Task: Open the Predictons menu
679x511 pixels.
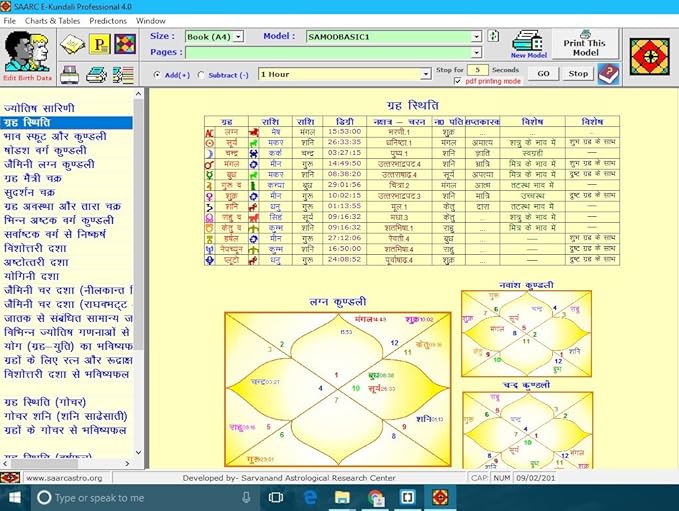Action: pyautogui.click(x=108, y=20)
